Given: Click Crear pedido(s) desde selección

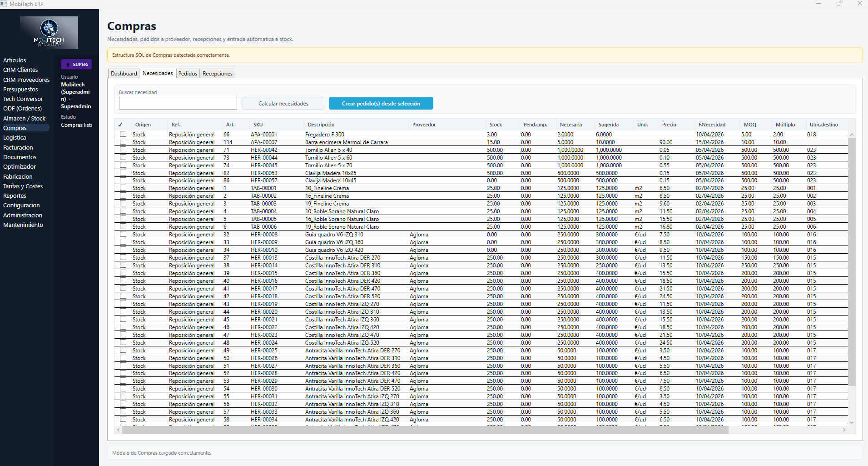Looking at the screenshot, I should point(381,104).
